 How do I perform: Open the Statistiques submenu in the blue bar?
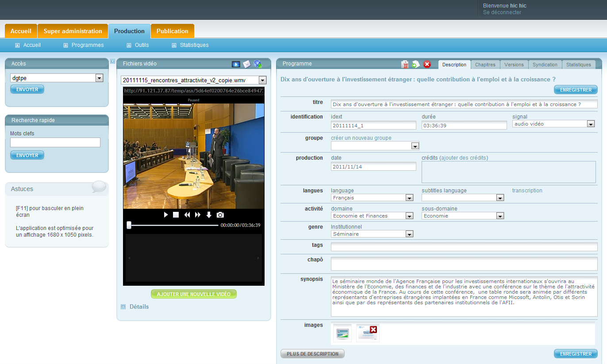[190, 45]
